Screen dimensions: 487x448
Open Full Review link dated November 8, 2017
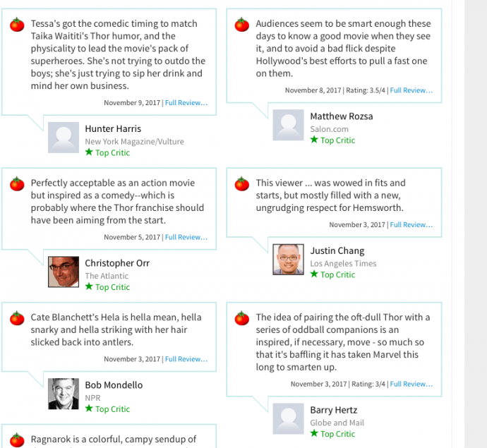coord(411,90)
